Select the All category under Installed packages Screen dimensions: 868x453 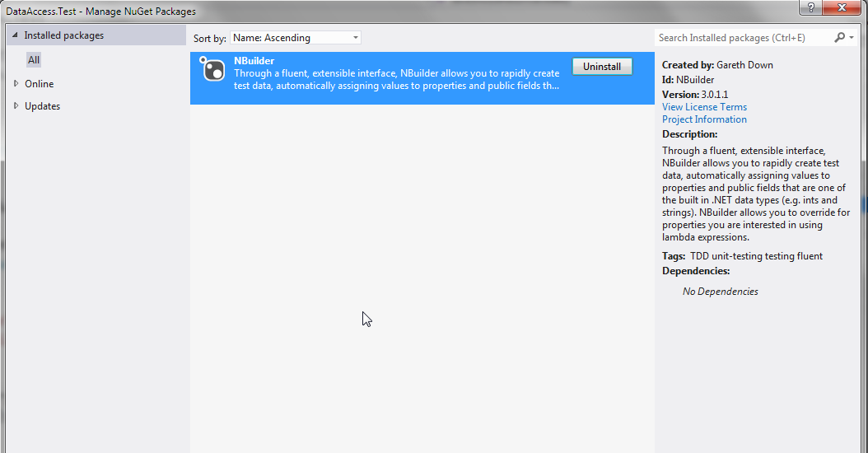(x=34, y=60)
